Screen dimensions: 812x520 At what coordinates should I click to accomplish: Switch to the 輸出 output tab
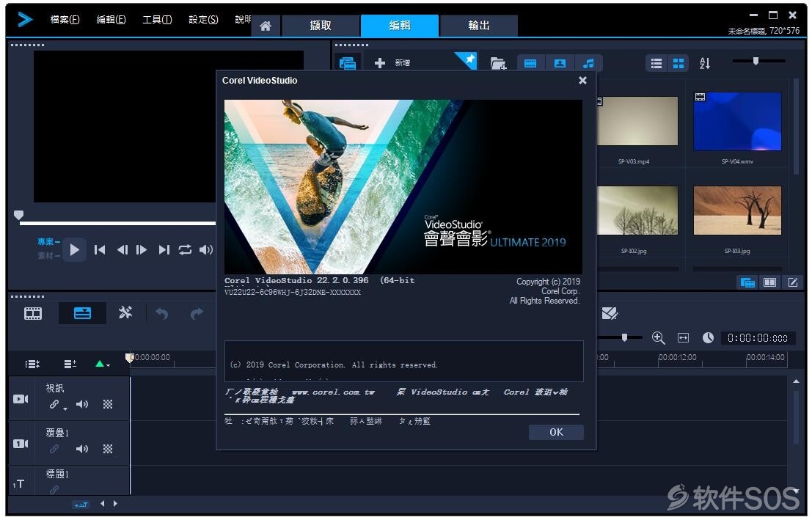tap(478, 26)
